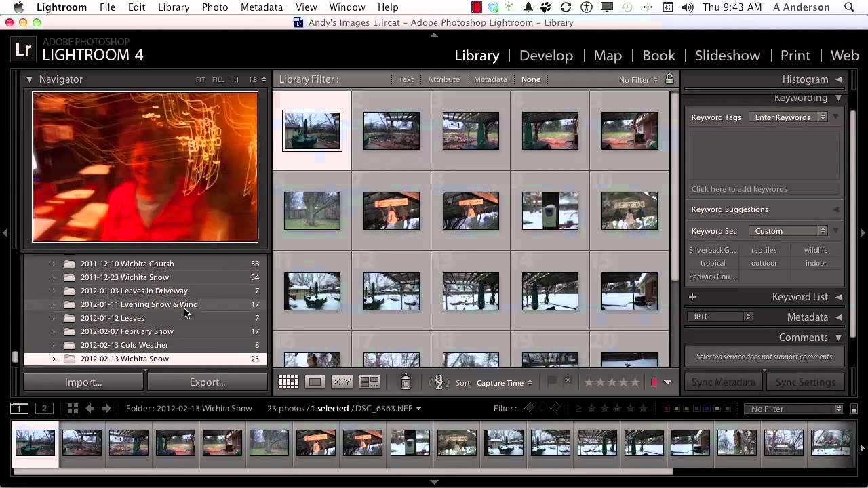Flag the selected photo as a pick
The width and height of the screenshot is (868, 488).
[551, 382]
